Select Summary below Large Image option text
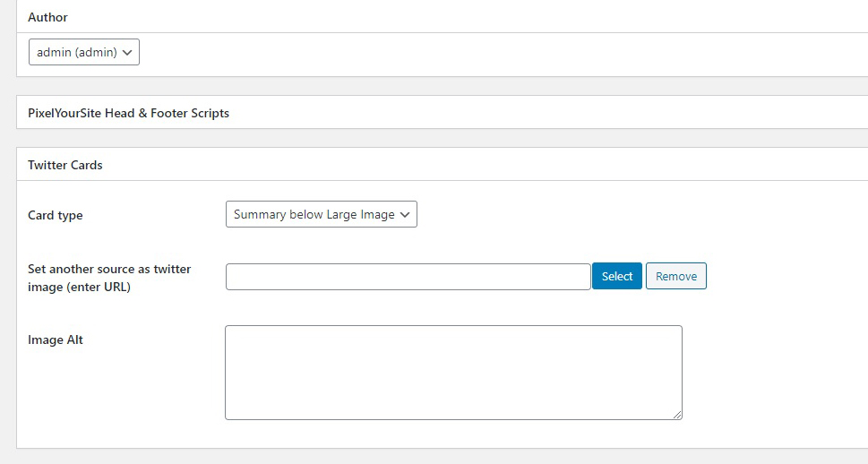 coord(314,214)
